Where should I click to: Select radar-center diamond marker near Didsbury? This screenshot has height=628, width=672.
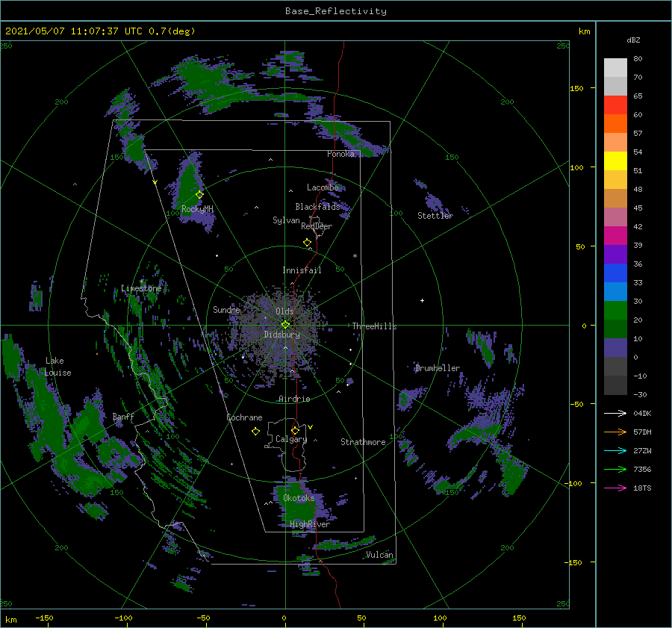click(285, 325)
